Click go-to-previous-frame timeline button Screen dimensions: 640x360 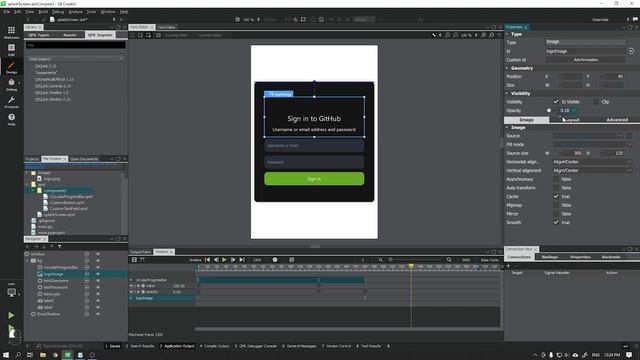tap(216, 260)
